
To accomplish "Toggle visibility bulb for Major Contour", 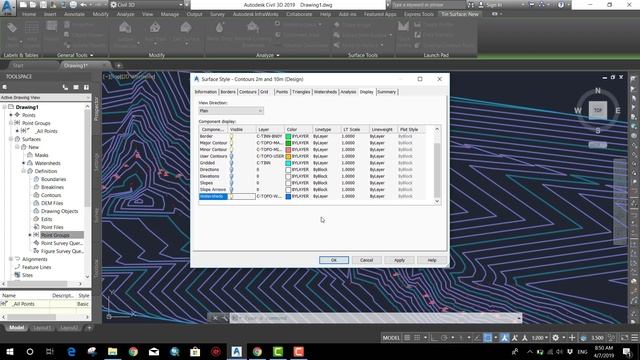I will pyautogui.click(x=231, y=143).
